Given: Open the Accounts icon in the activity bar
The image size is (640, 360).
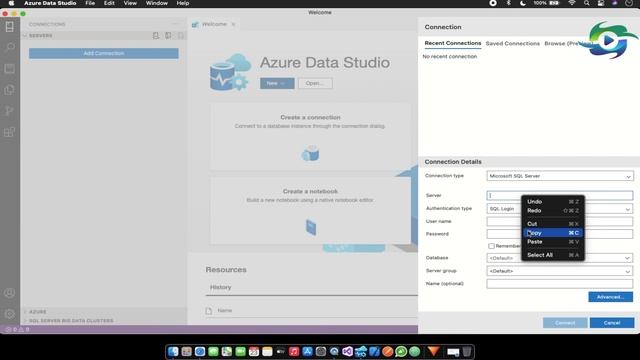Looking at the screenshot, I should click(x=9, y=293).
